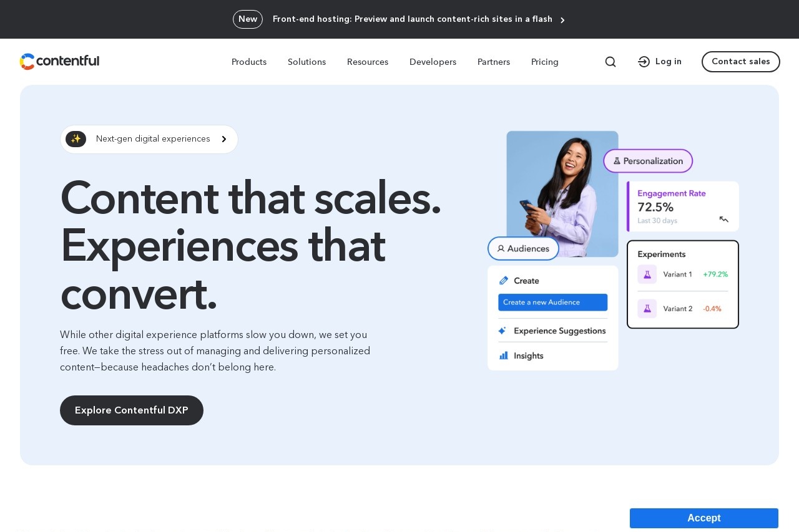Viewport: 799px width, 532px height.
Task: Click the +79.2% variant result
Action: 715,274
